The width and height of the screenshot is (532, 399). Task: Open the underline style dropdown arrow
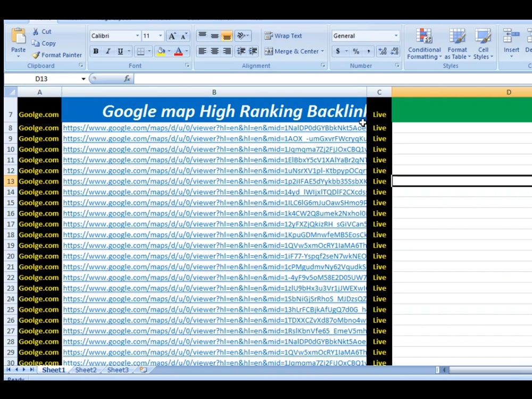tap(129, 51)
